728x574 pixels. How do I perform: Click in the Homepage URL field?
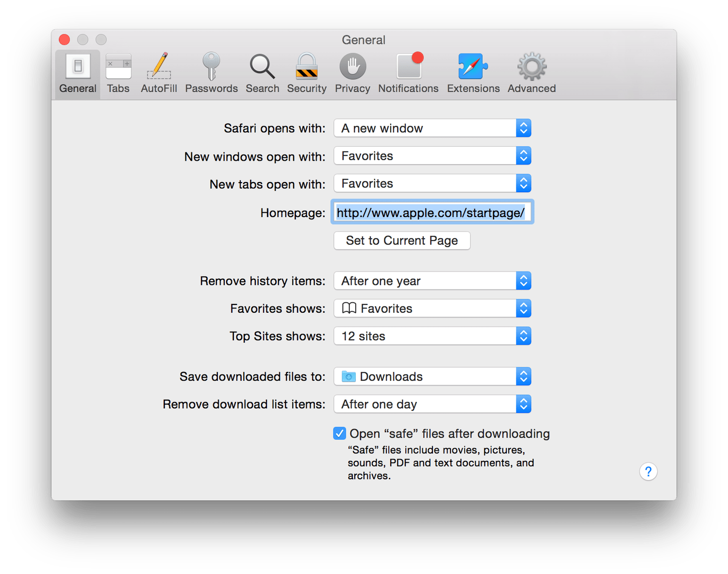pos(432,212)
